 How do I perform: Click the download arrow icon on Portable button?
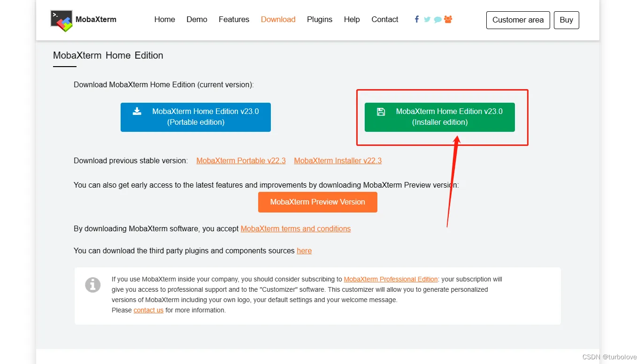click(137, 111)
